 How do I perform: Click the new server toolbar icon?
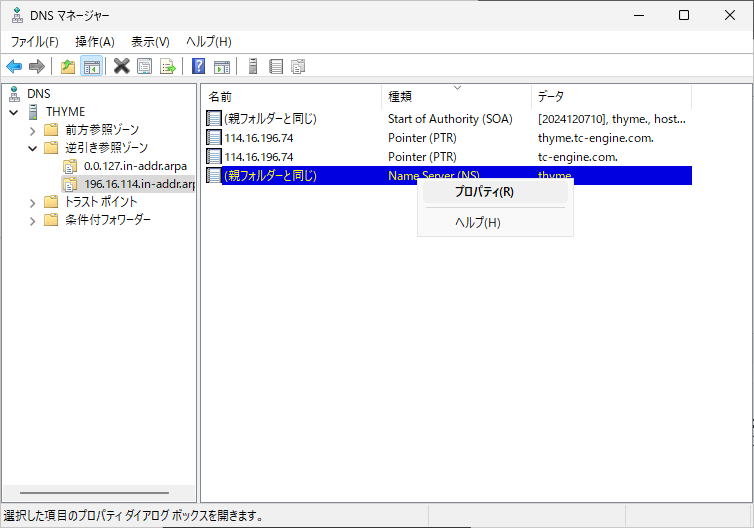click(x=253, y=66)
